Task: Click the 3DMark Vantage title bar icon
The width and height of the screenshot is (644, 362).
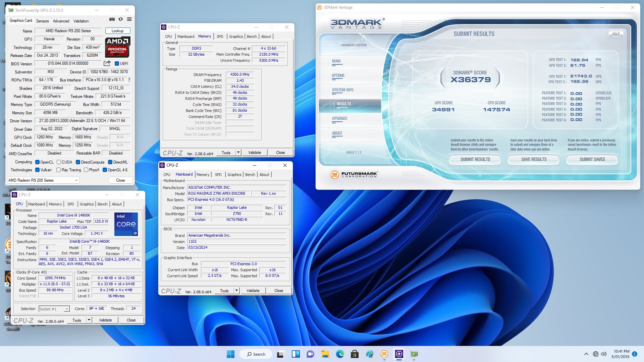Action: click(319, 7)
